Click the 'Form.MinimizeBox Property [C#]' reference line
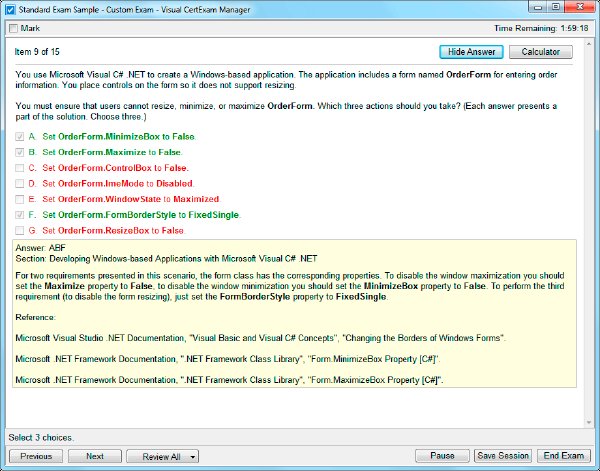 (228, 359)
